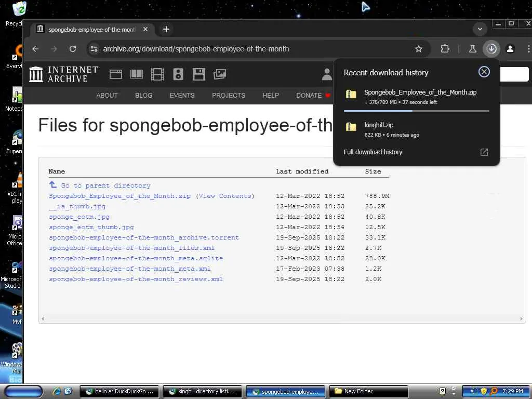Open the ABOUT menu item
532x399 pixels.
(107, 96)
